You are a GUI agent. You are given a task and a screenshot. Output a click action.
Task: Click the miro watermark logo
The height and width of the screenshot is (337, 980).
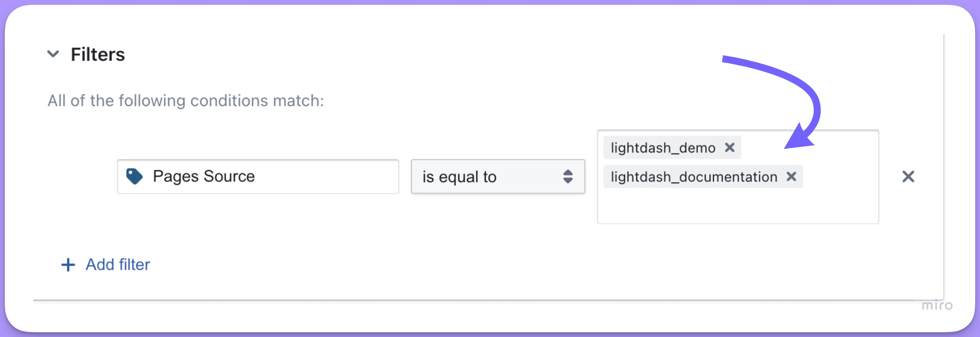click(x=937, y=305)
